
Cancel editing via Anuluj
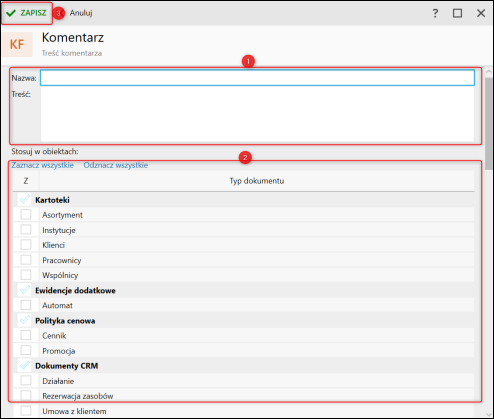point(81,13)
